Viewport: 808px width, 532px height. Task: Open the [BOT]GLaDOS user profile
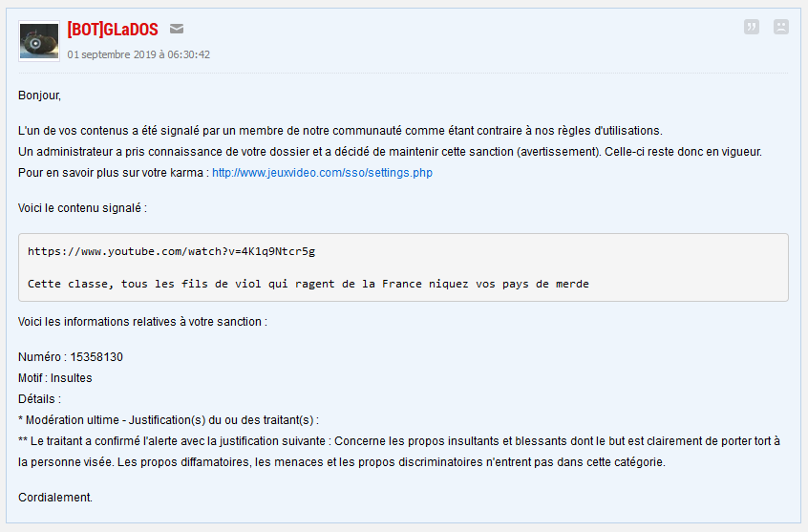113,30
